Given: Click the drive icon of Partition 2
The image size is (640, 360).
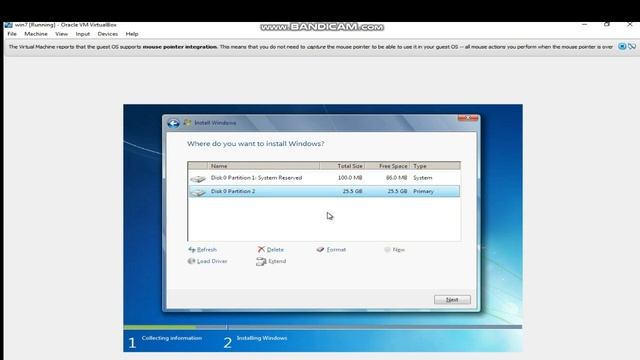Looking at the screenshot, I should 198,192.
